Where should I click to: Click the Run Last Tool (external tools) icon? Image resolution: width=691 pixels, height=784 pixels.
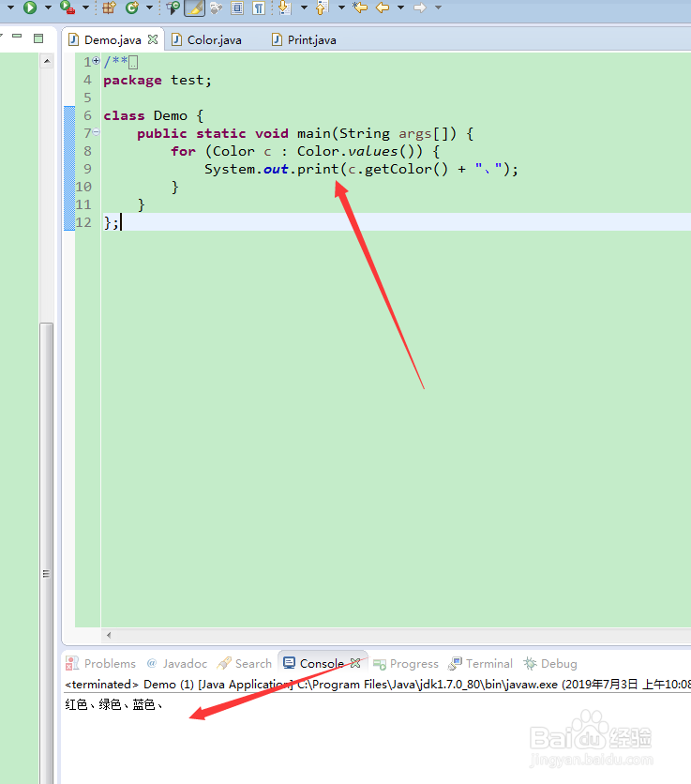pyautogui.click(x=67, y=8)
